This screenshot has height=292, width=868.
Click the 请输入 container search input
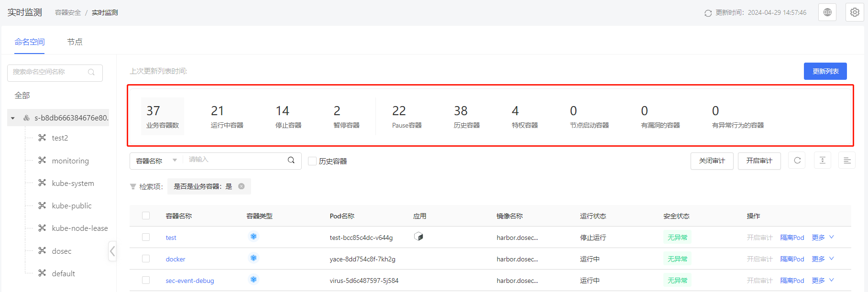click(x=234, y=160)
